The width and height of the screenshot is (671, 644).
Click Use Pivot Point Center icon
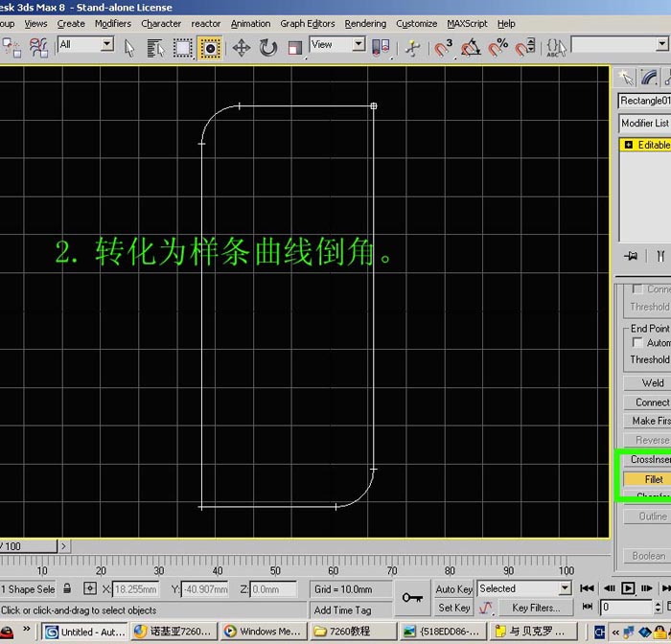point(381,48)
